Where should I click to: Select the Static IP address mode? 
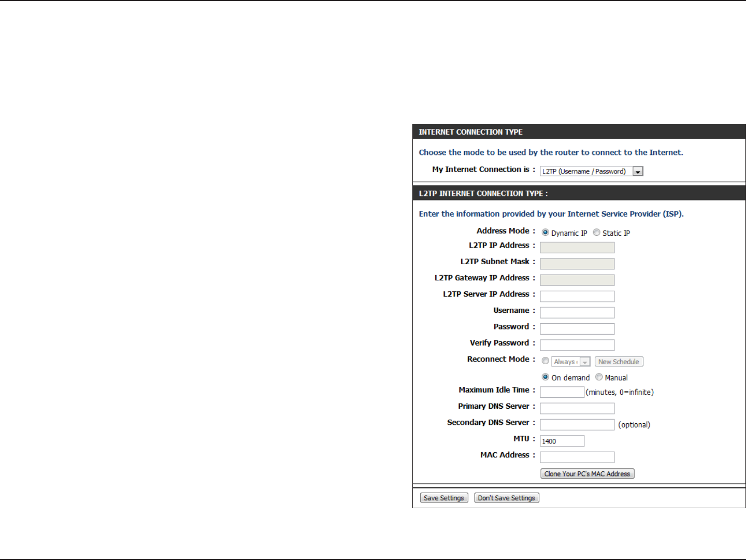(x=596, y=233)
